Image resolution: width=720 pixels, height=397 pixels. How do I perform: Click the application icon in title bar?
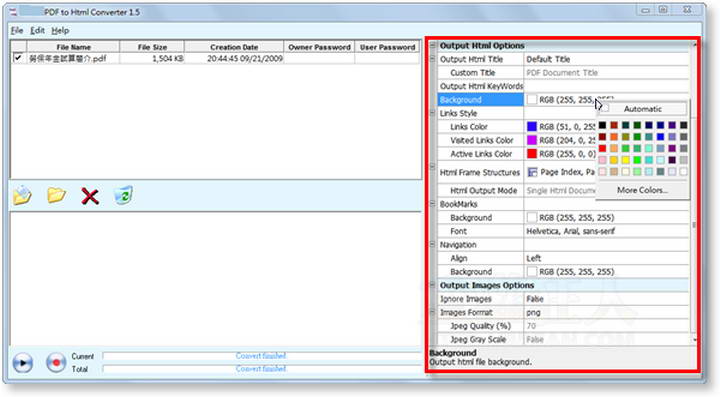tap(14, 12)
